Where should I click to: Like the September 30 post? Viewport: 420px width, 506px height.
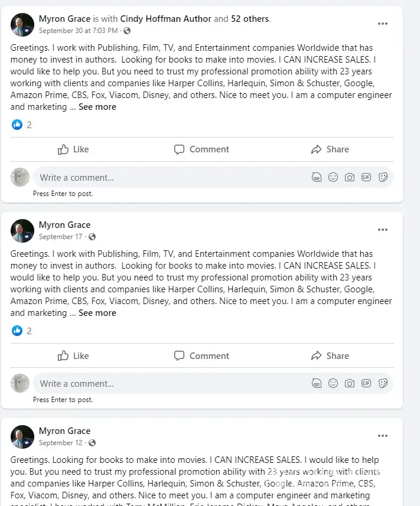73,149
